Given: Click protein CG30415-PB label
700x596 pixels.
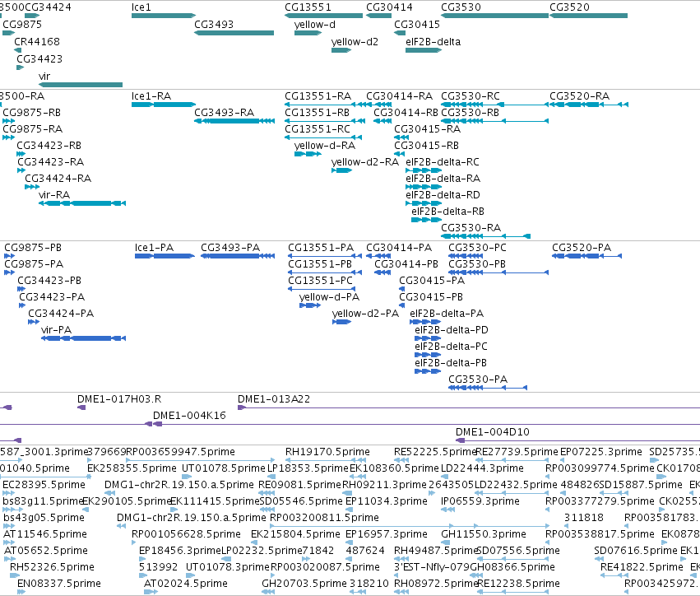Looking at the screenshot, I should point(431,297).
